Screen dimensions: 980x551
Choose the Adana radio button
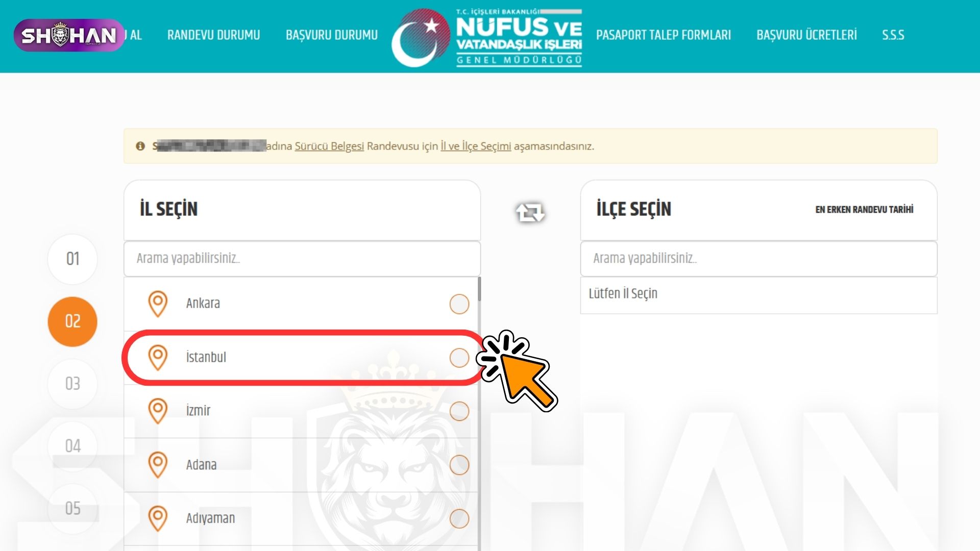459,465
